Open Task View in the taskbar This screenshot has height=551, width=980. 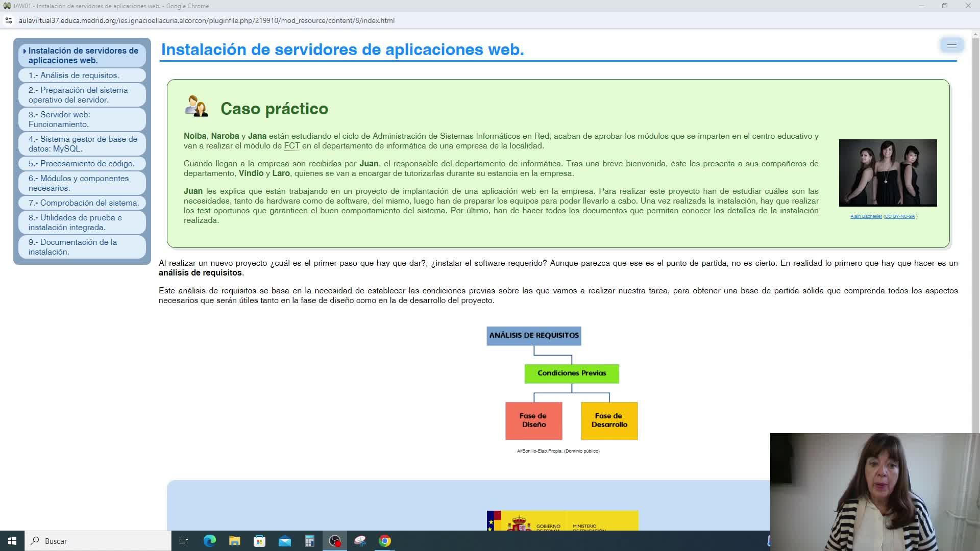184,541
